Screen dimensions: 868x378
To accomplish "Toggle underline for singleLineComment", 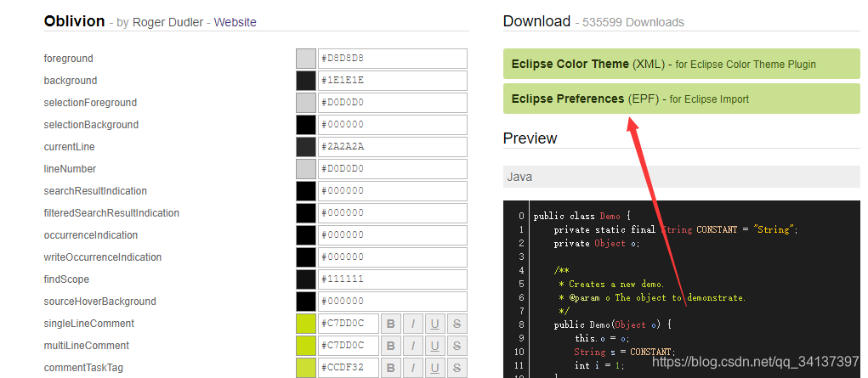I will pos(434,324).
